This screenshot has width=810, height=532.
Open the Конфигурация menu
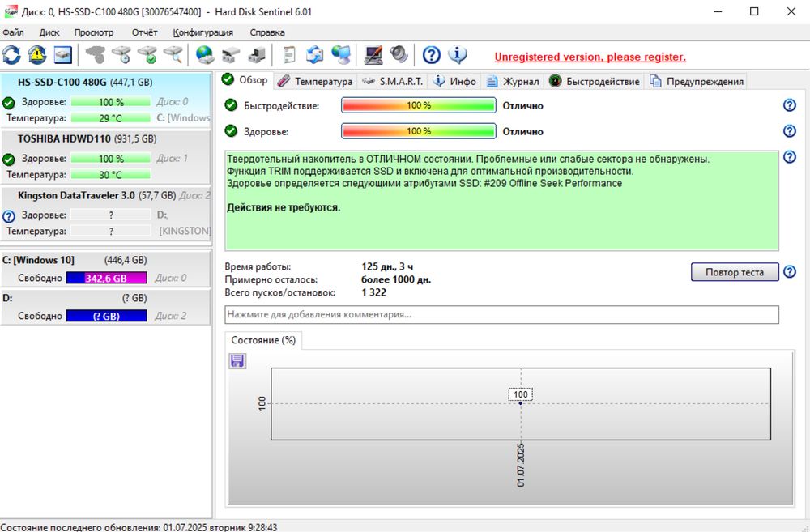203,32
